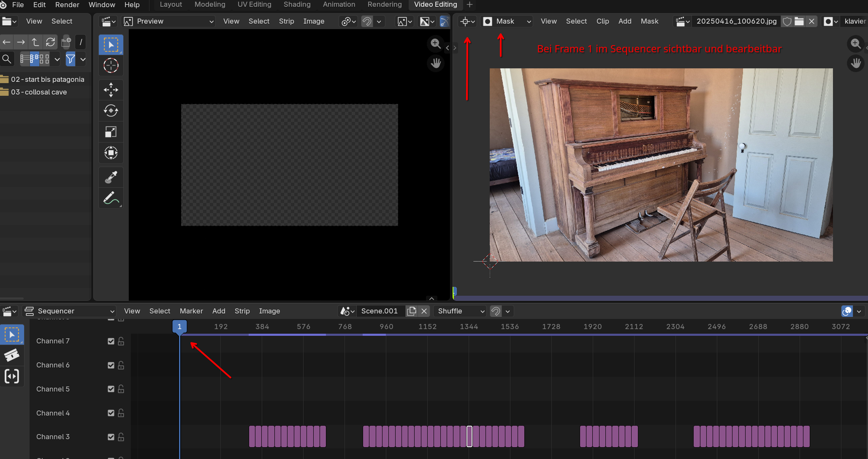Click the zoom icon in preview
This screenshot has width=868, height=459.
(435, 43)
